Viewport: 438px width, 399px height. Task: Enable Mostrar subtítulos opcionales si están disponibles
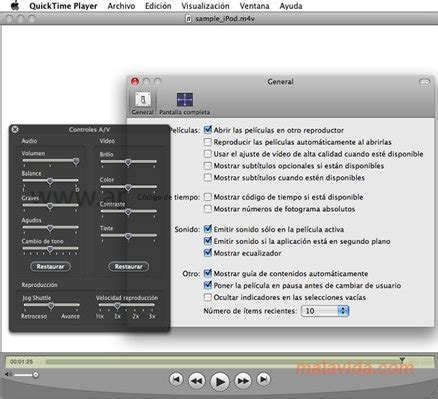pyautogui.click(x=208, y=166)
